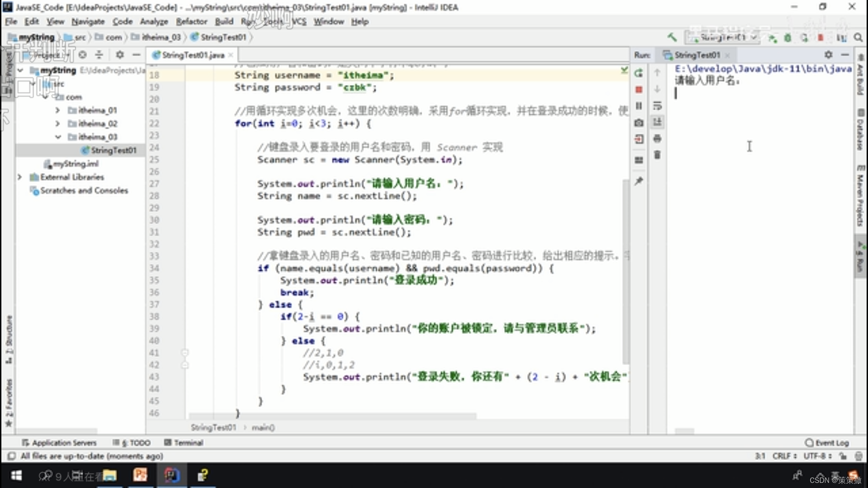868x488 pixels.
Task: Open the TODO tool window
Action: click(x=131, y=442)
